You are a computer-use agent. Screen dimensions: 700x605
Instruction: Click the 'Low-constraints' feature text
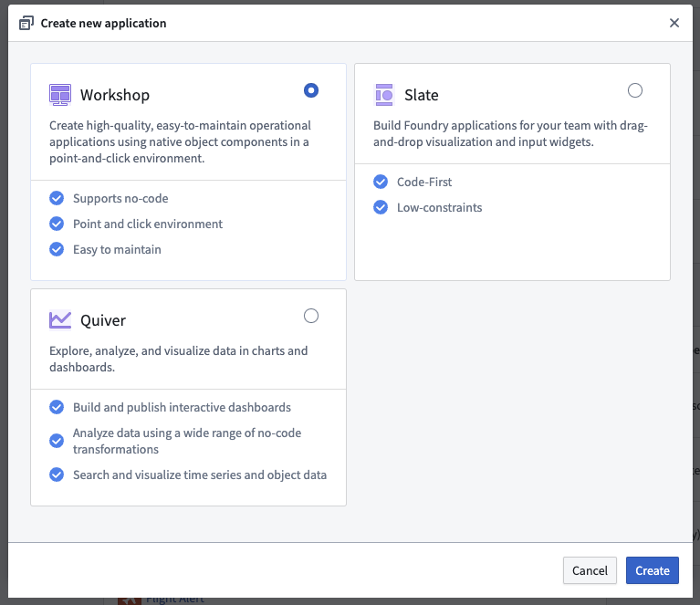(x=439, y=207)
